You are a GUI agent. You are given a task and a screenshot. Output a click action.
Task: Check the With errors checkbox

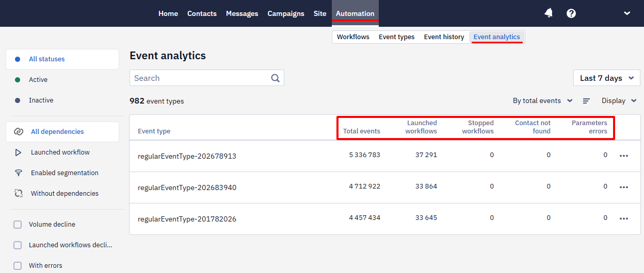pyautogui.click(x=18, y=266)
